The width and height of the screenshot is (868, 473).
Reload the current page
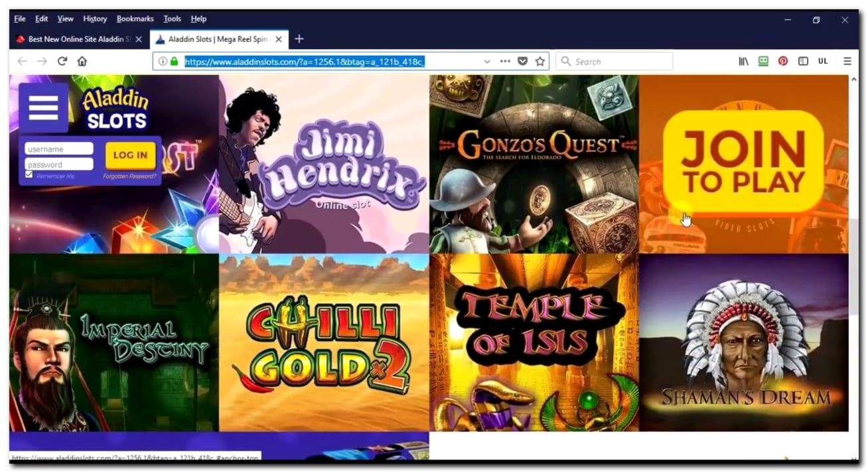click(62, 61)
